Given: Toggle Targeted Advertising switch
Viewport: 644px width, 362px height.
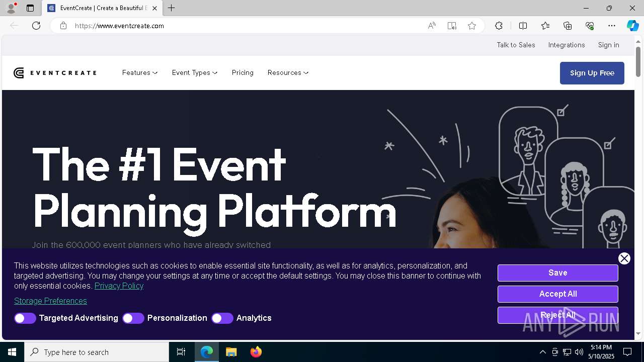Looking at the screenshot, I should pyautogui.click(x=25, y=318).
